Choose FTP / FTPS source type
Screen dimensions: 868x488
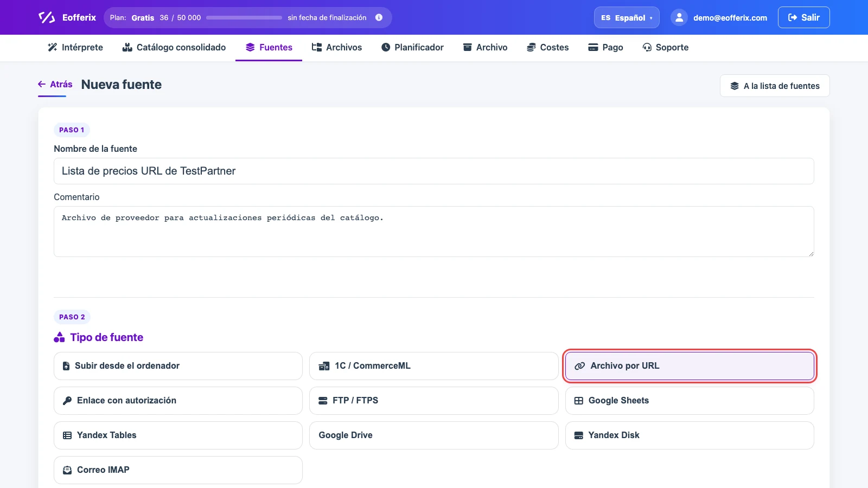[x=433, y=401]
